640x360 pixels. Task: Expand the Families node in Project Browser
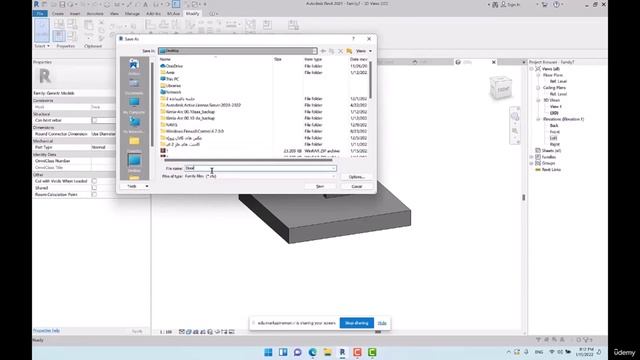pyautogui.click(x=532, y=157)
